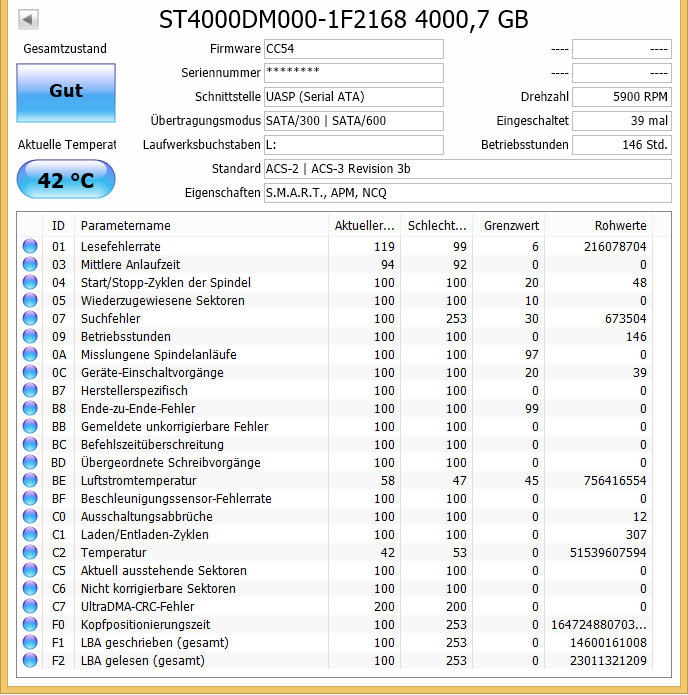Click status circle of Ende-zu-Ende-Fehler

pyautogui.click(x=30, y=408)
